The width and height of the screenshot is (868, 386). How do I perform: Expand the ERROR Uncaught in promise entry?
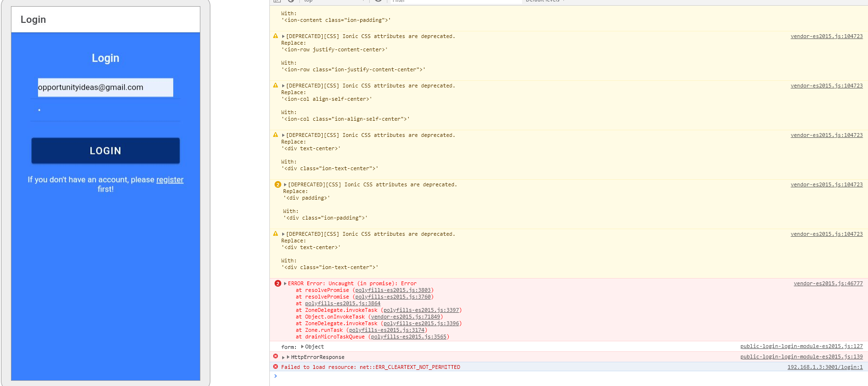285,284
